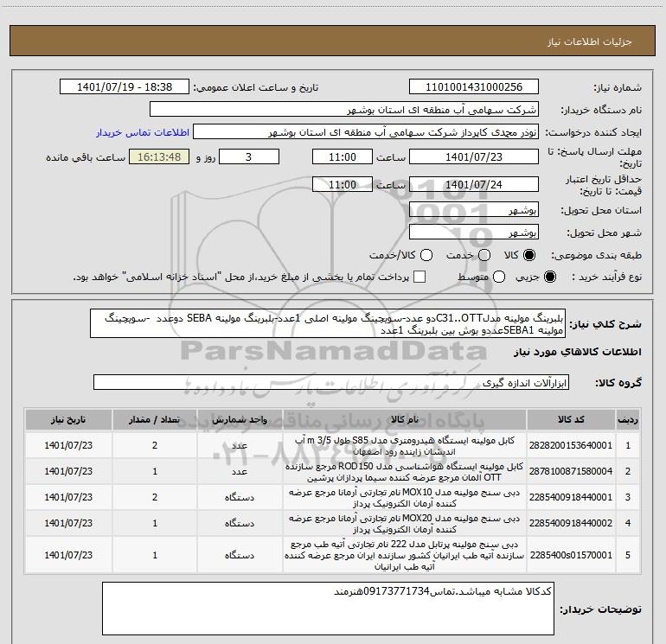Image resolution: width=666 pixels, height=644 pixels.
Task: Click the delivery city بوشهر field
Action: pyautogui.click(x=474, y=233)
